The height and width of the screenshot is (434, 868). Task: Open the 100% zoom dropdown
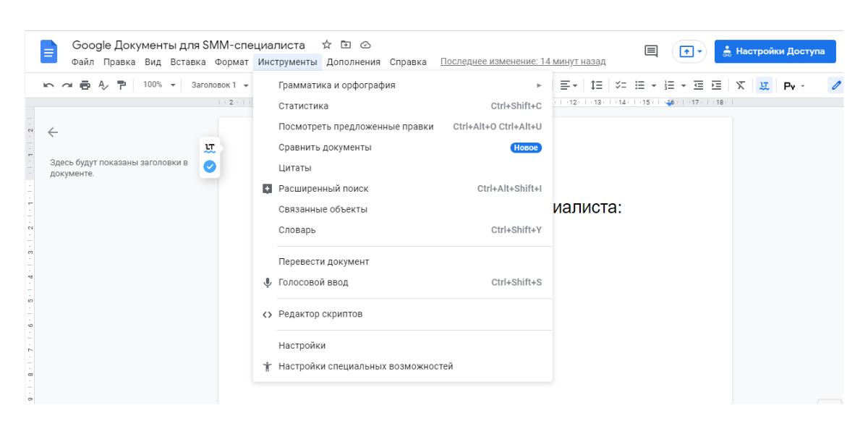(x=159, y=85)
